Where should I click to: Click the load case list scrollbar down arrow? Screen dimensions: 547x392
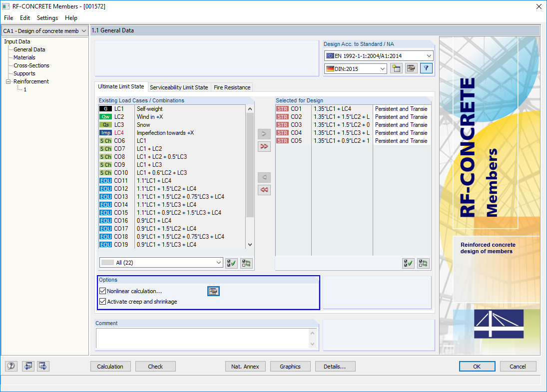pyautogui.click(x=250, y=245)
